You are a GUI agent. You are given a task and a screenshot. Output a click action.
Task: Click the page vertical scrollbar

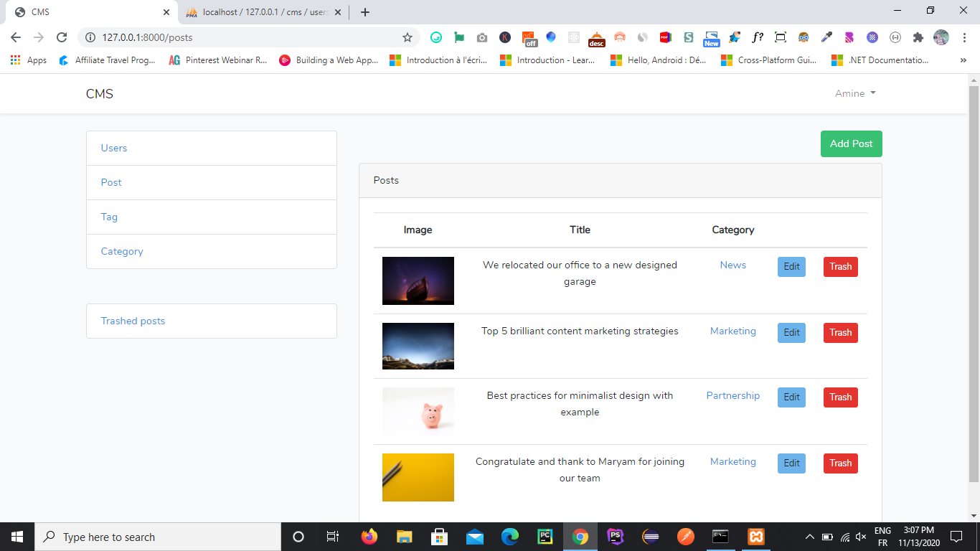click(x=974, y=283)
